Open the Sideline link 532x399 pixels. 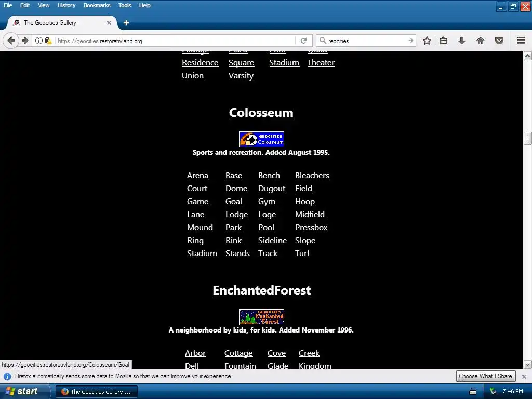[x=272, y=240]
